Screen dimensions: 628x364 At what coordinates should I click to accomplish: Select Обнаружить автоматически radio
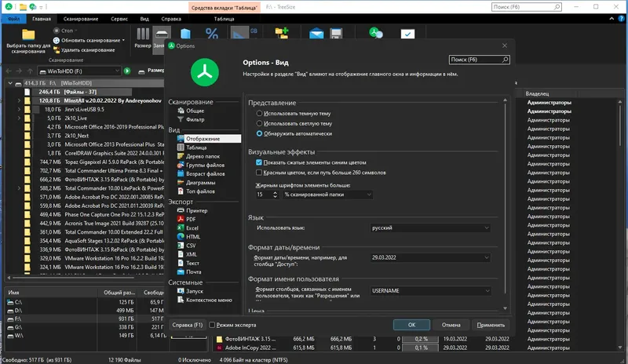[x=259, y=133]
